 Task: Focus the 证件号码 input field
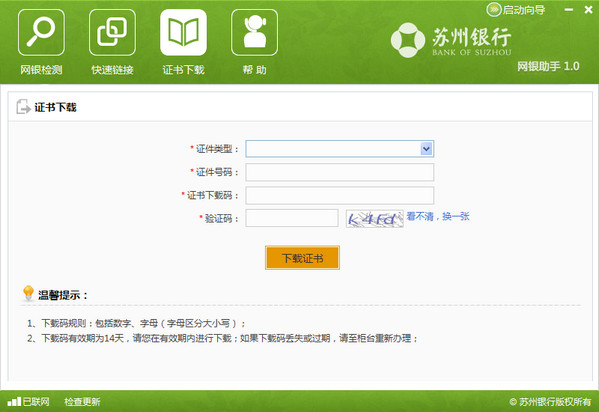click(340, 172)
